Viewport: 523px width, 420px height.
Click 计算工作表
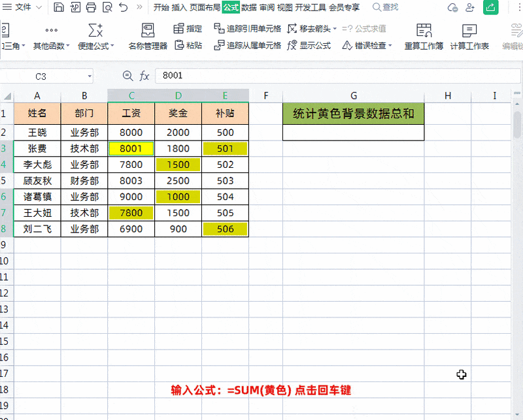(x=469, y=37)
